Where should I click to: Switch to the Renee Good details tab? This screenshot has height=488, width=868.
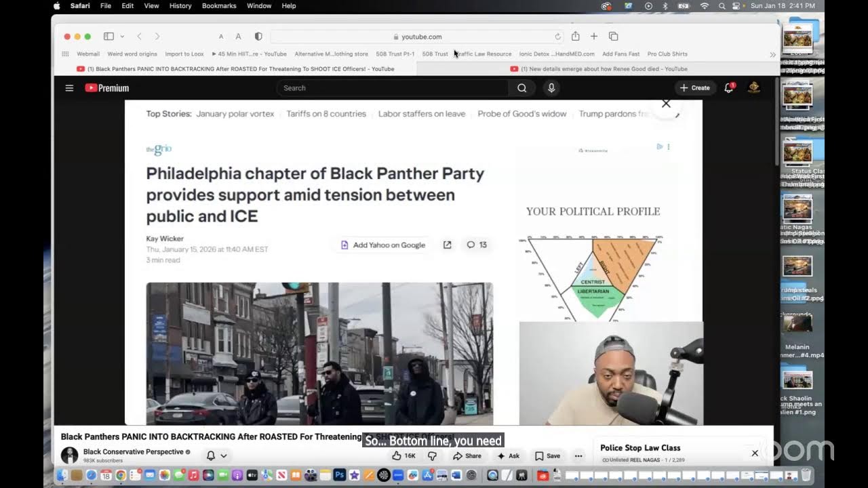pyautogui.click(x=599, y=68)
